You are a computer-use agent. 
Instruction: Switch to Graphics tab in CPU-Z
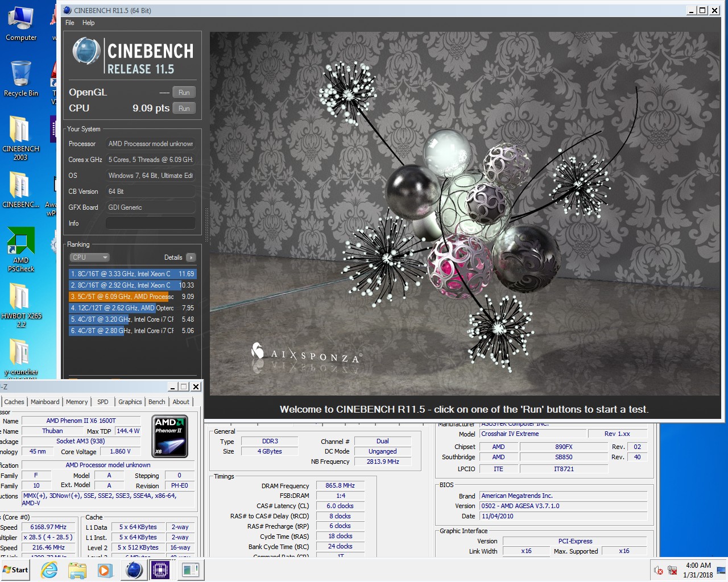(130, 402)
